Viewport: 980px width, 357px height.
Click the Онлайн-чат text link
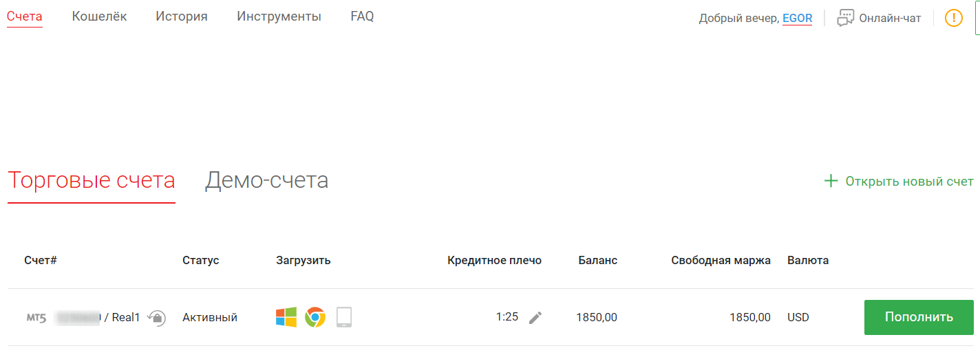[x=890, y=19]
